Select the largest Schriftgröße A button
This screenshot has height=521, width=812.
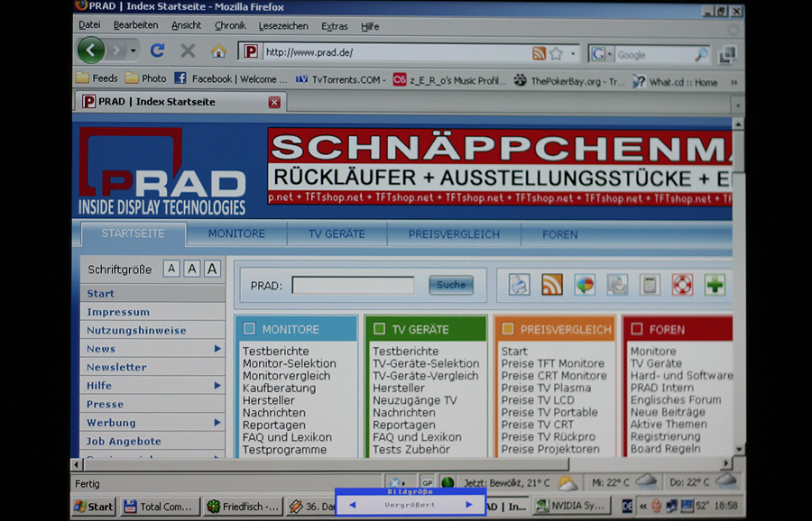(x=212, y=269)
